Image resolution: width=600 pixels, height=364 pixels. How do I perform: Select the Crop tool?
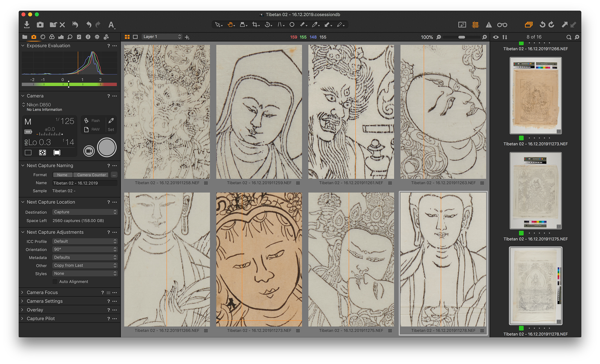pos(256,25)
